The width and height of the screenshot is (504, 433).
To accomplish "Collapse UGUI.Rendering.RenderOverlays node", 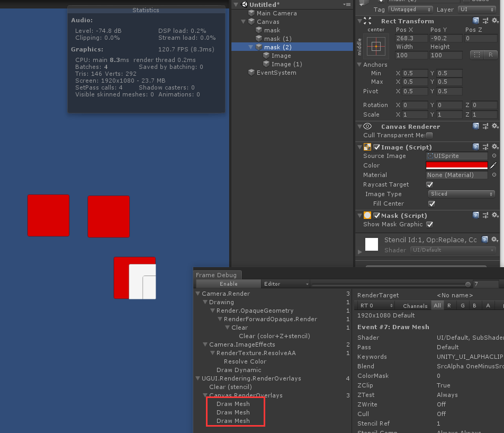I will (197, 378).
